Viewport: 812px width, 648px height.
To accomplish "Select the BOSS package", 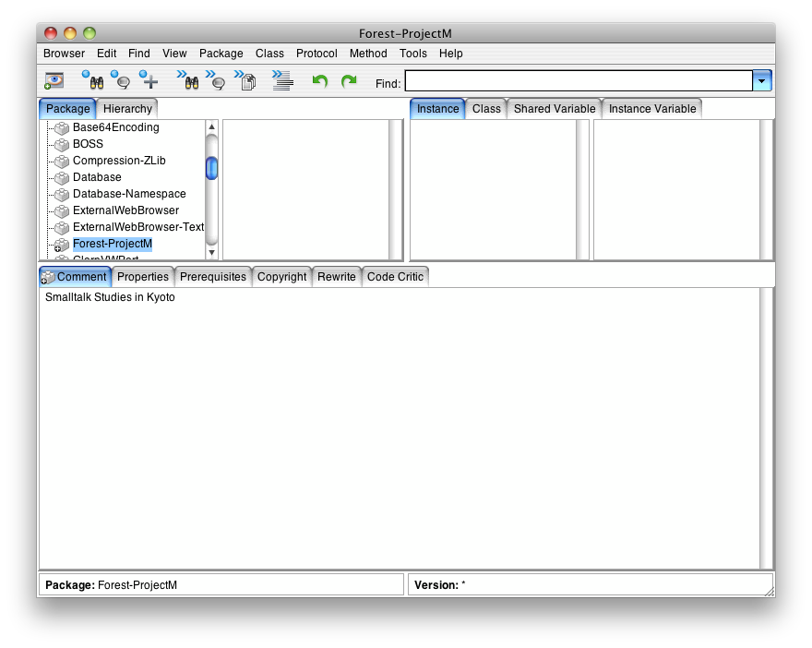I will tap(88, 144).
